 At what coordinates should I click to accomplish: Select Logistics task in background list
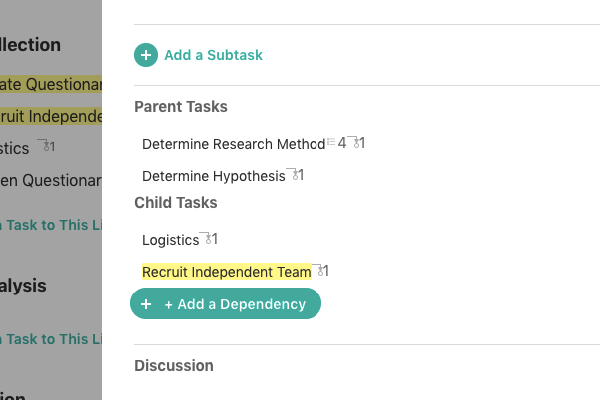click(x=14, y=148)
